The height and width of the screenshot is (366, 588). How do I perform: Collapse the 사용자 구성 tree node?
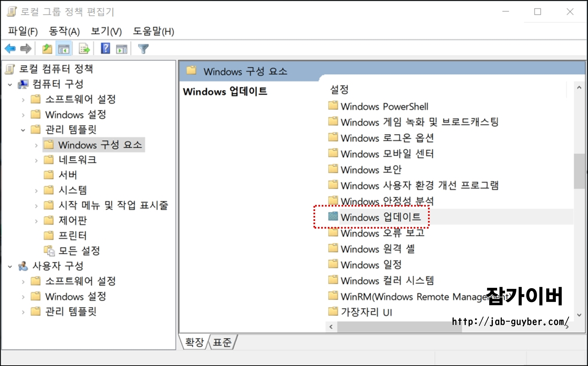click(x=10, y=266)
